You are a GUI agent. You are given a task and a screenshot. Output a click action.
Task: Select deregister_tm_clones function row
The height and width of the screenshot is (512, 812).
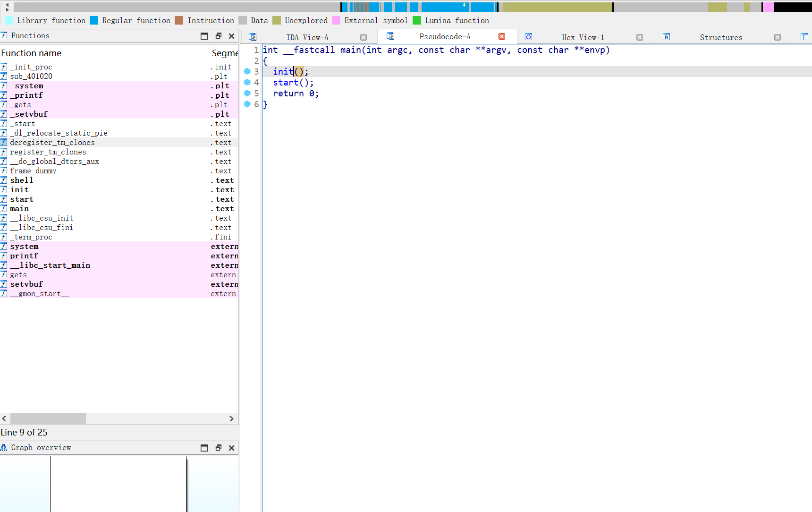click(x=119, y=142)
